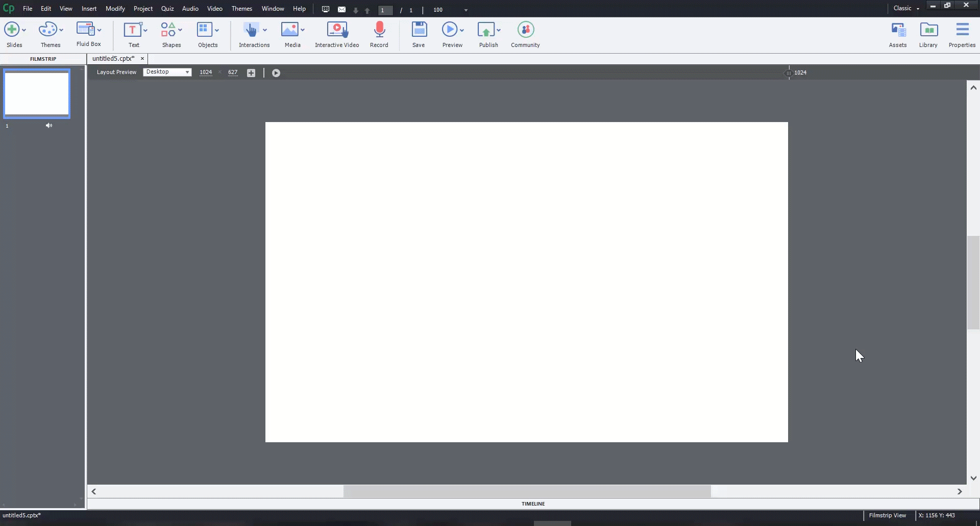Open the Quiz menu
980x526 pixels.
(167, 9)
